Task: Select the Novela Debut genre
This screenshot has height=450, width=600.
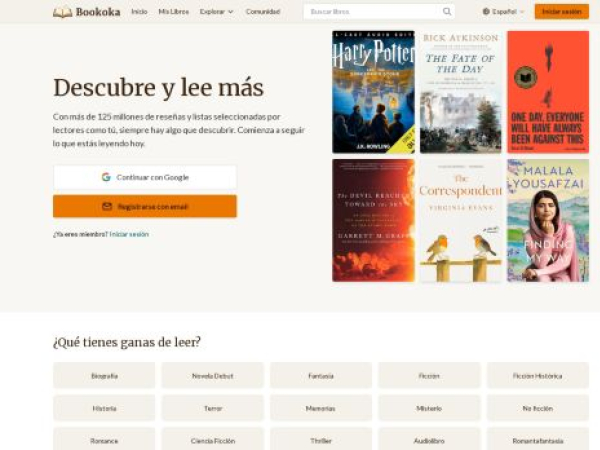Action: tap(212, 376)
